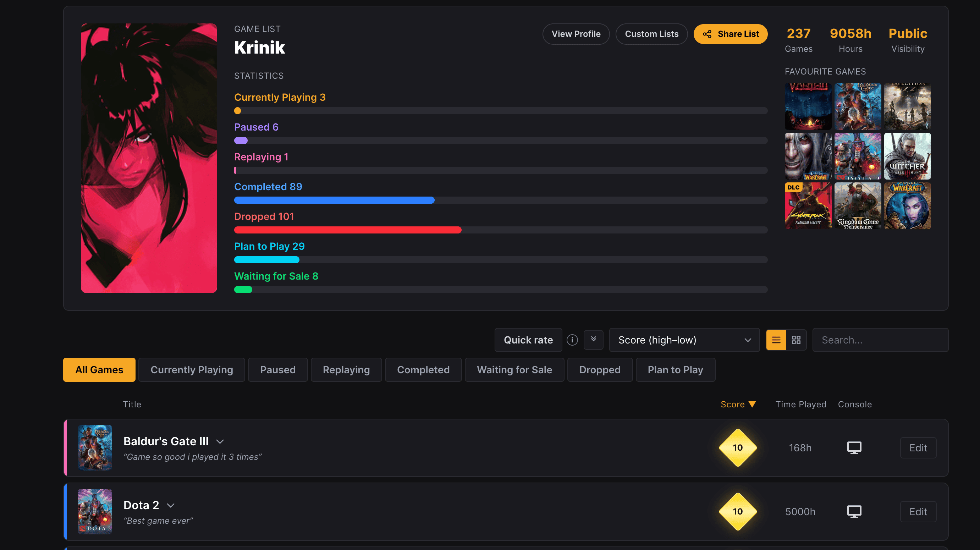Screen dimensions: 980x550
Task: Expand the Baldur's Gate III entry chevron
Action: [220, 442]
